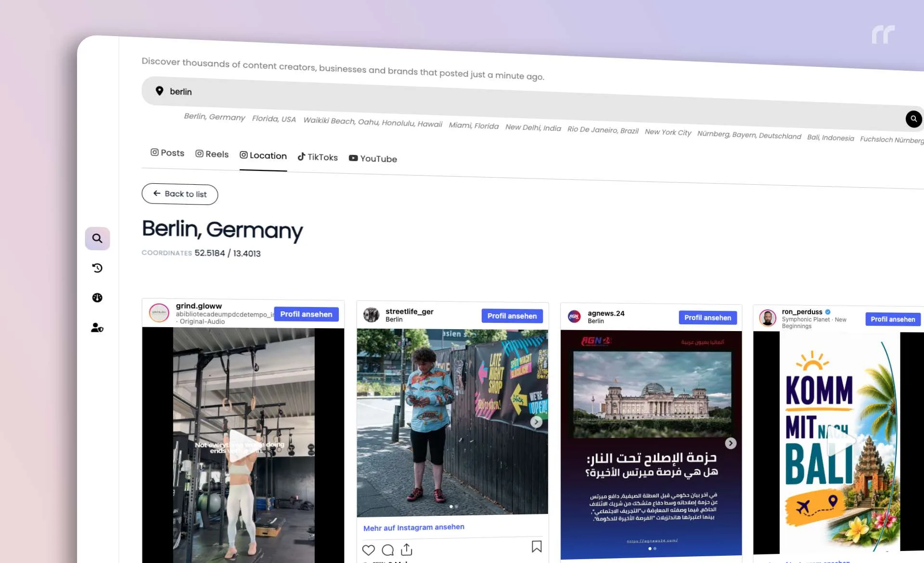Open the agnews.24 username link
The height and width of the screenshot is (563, 924).
pos(606,313)
